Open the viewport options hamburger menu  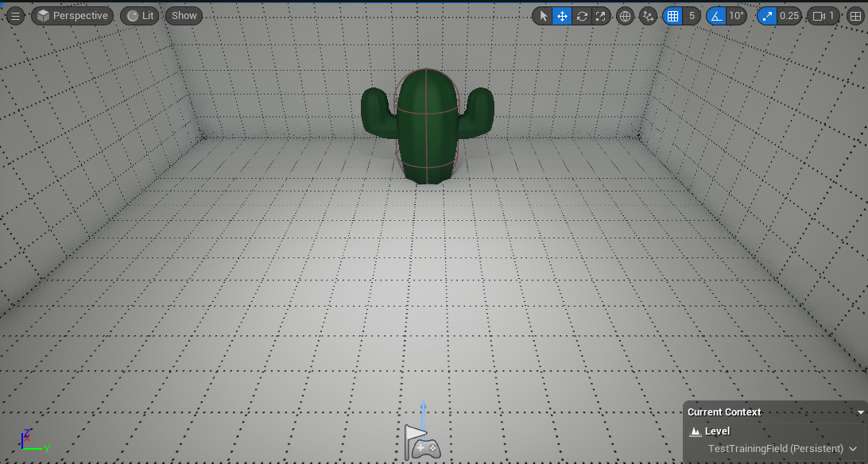point(16,16)
